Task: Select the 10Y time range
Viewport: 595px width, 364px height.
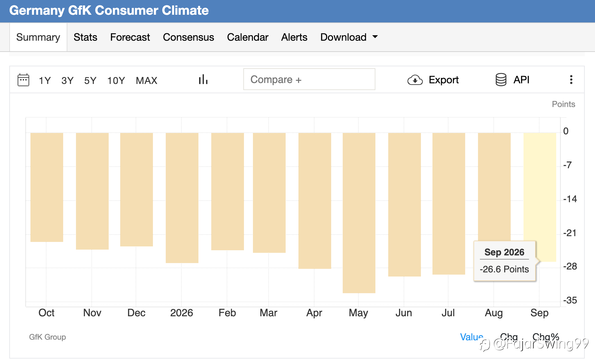Action: [116, 80]
